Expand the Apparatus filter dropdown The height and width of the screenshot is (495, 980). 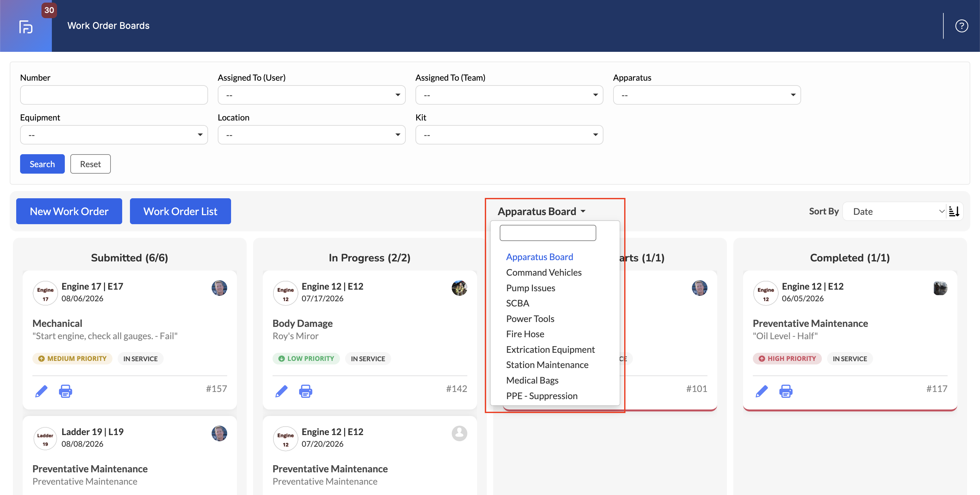[707, 95]
